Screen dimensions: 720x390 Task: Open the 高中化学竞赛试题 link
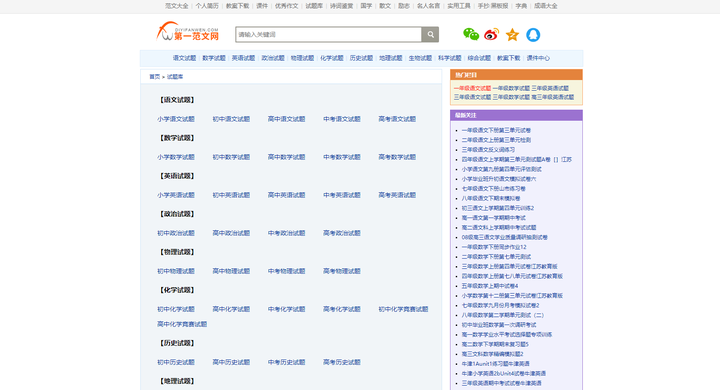tap(182, 324)
